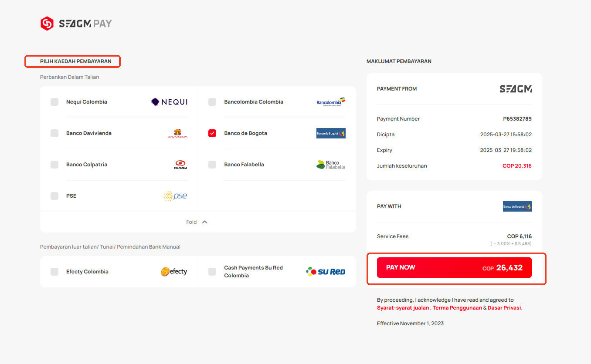Select the Banco Falabella label

[x=244, y=165]
